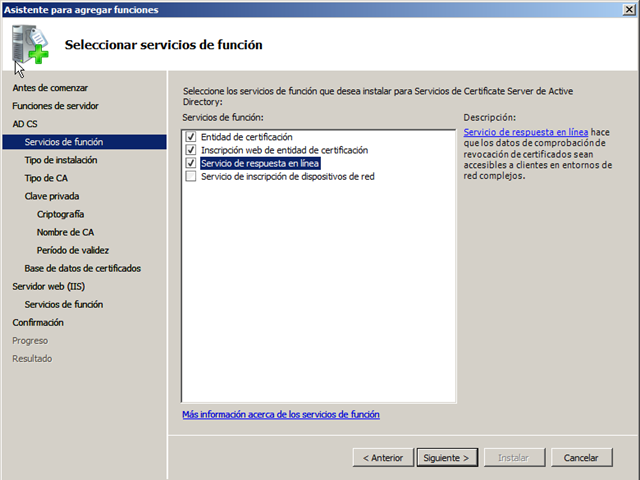
Task: Select Tipo de instalación step
Action: pos(61,160)
